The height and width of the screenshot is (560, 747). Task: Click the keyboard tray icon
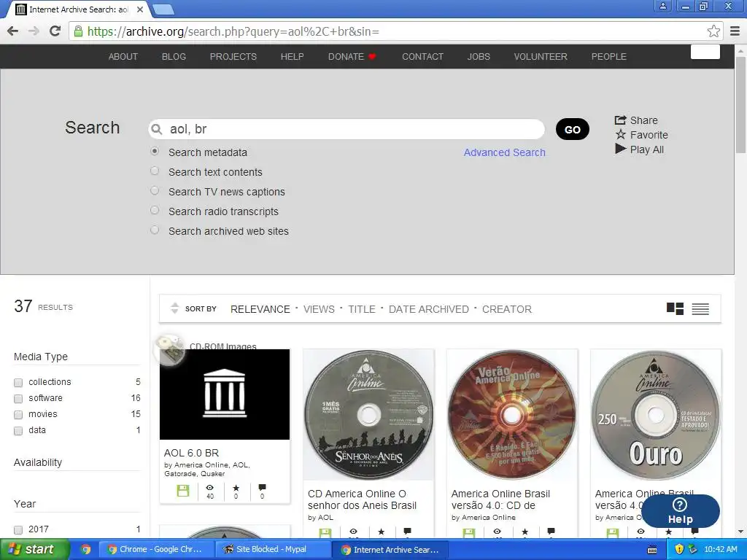pyautogui.click(x=652, y=550)
